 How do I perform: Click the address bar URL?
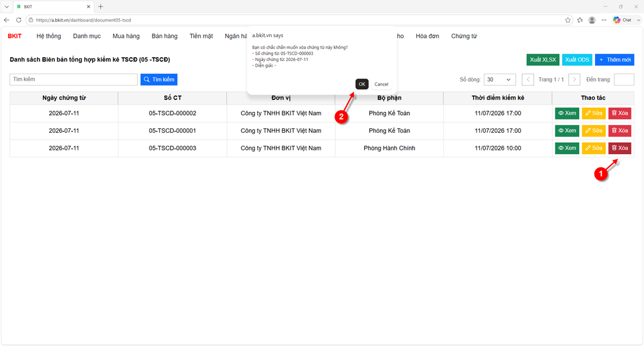tap(84, 20)
